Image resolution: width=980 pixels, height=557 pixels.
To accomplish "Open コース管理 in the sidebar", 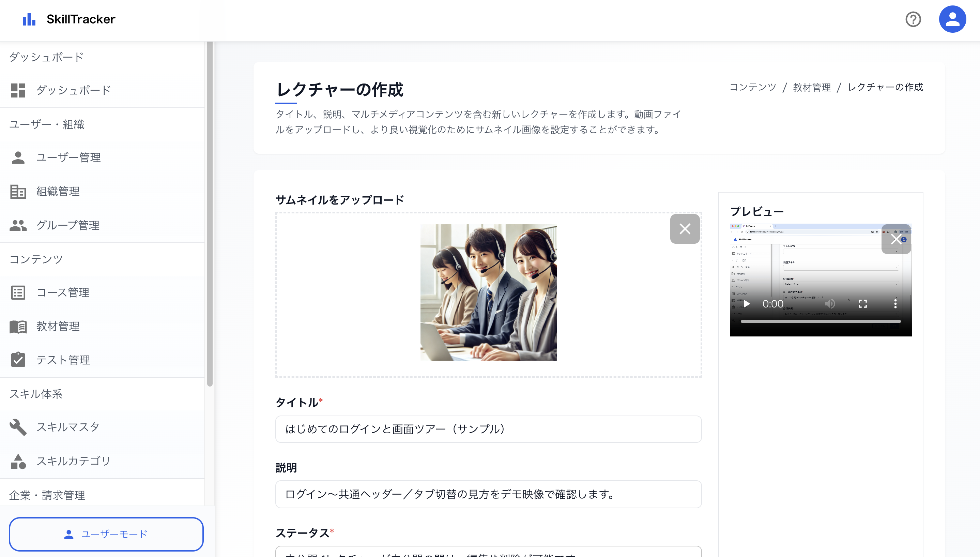I will 63,293.
